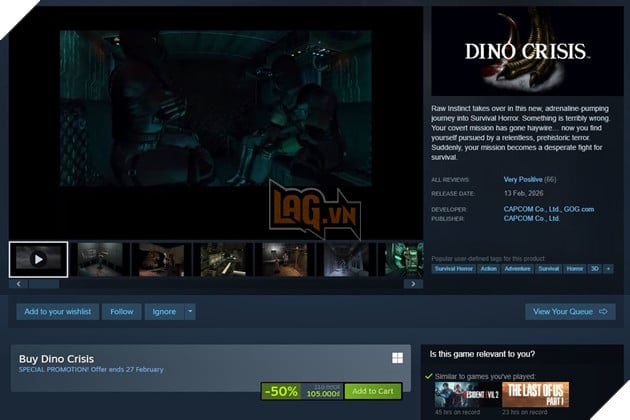Click the Dino Crisis header image
The width and height of the screenshot is (630, 420).
point(527,51)
